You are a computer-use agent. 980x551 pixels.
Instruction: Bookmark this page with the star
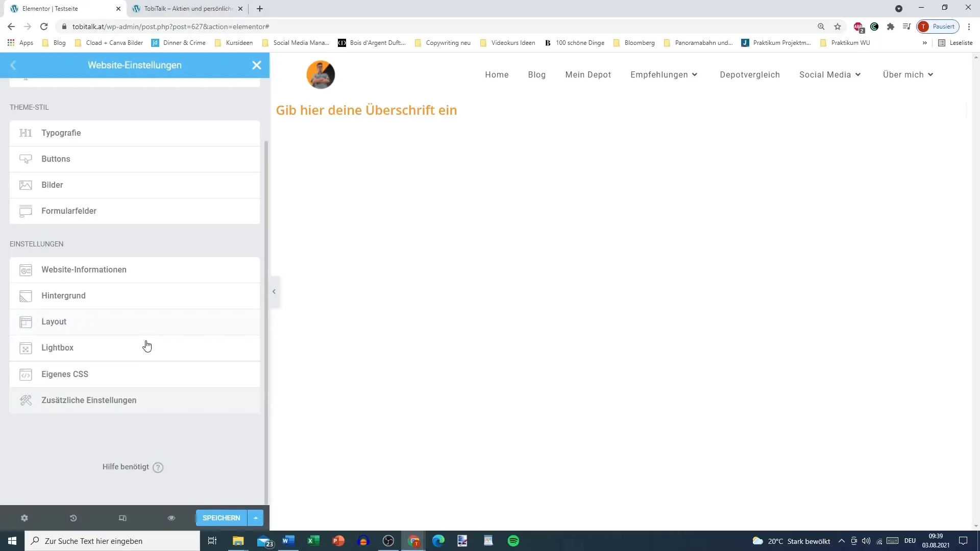(838, 27)
